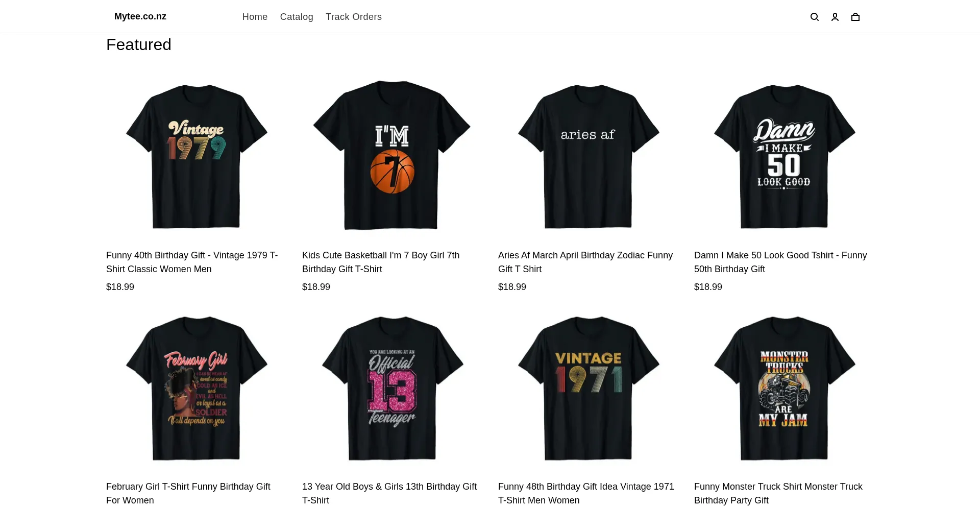Open the Kids Cute Basketball I'm 7 product link

[380, 262]
